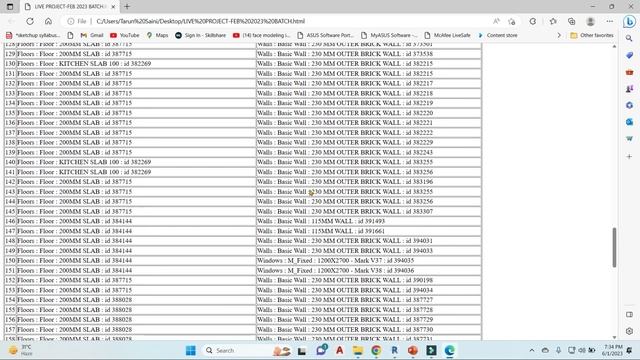Image resolution: width=640 pixels, height=360 pixels.
Task: Select row 130 KITCHEN SLAB 100 cell
Action: click(136, 64)
